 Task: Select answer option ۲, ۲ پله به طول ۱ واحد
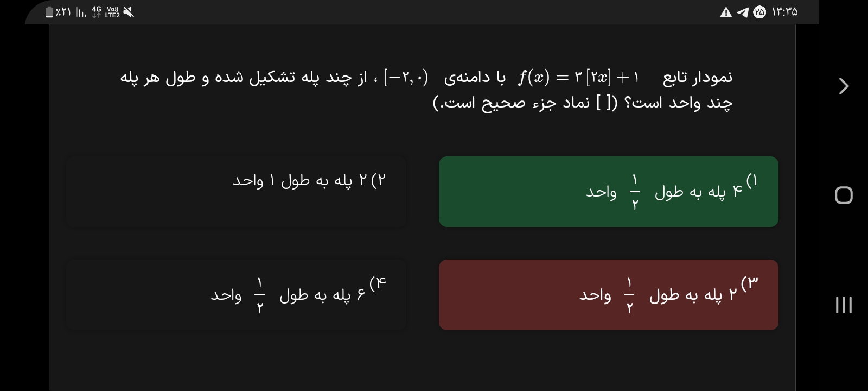point(236,192)
